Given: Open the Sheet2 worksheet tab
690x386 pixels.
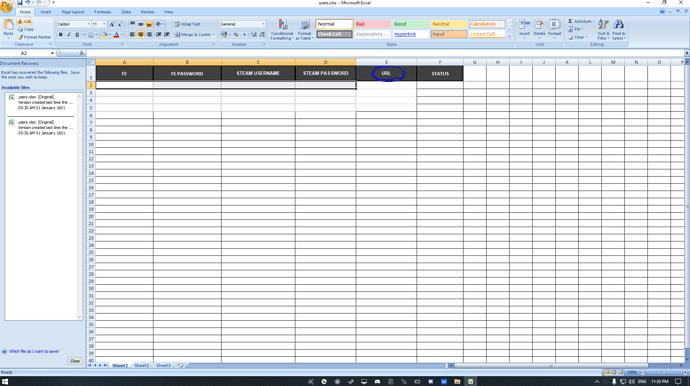Looking at the screenshot, I should coord(141,365).
